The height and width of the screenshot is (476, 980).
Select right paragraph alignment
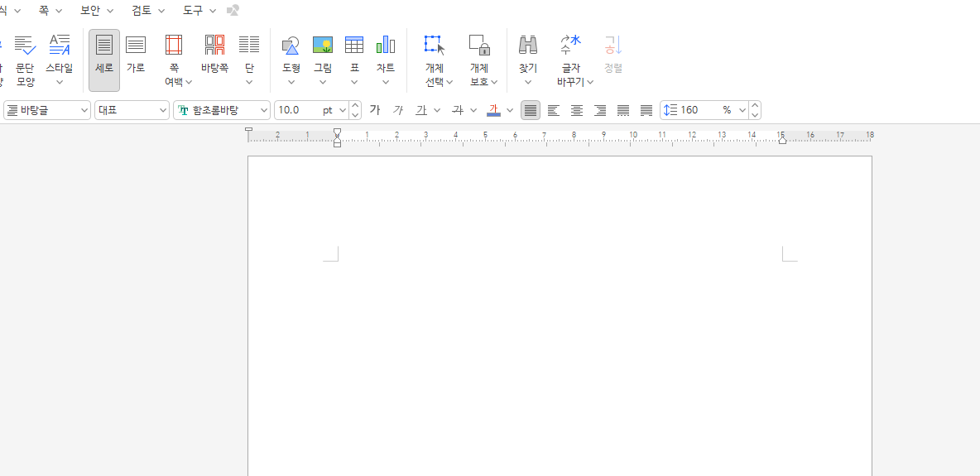(600, 110)
